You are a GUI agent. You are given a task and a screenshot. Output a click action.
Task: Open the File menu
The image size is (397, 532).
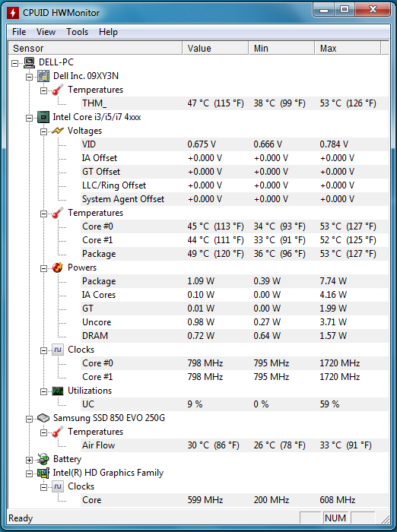click(x=19, y=32)
